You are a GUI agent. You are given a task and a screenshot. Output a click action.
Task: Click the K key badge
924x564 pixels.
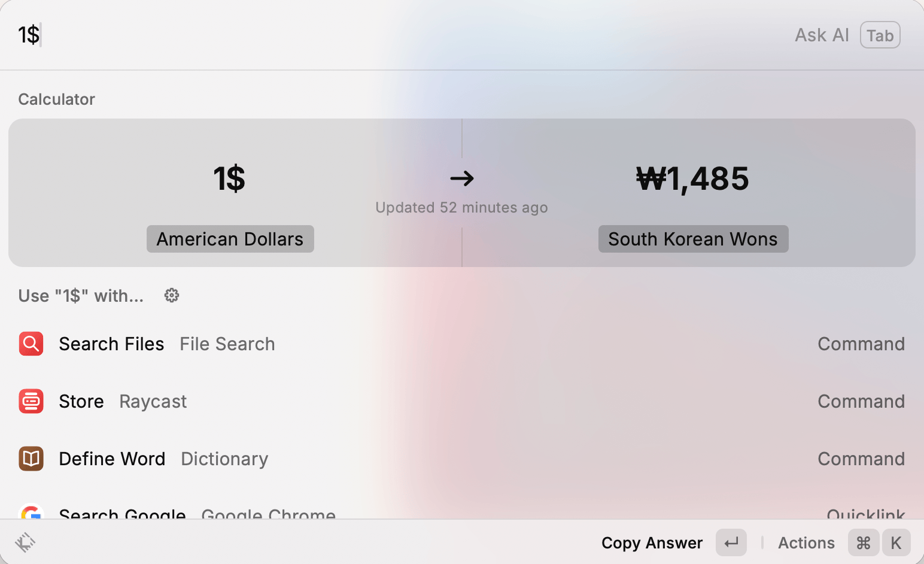(x=896, y=542)
